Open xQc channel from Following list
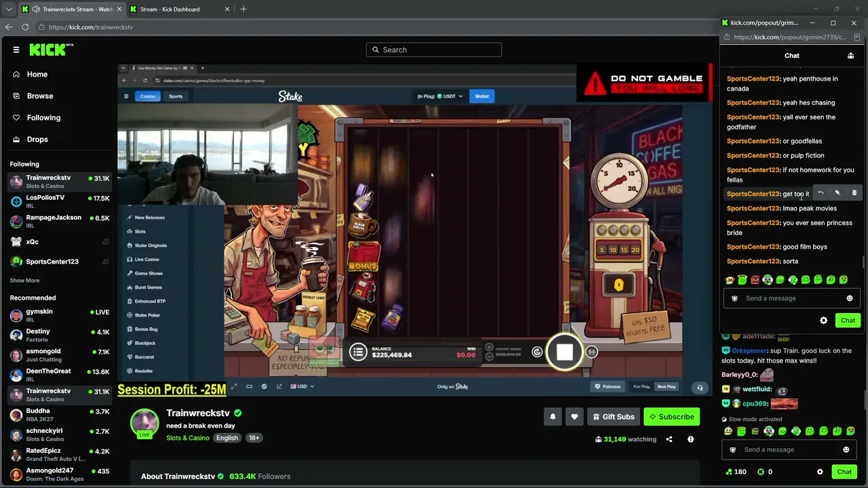Screen dimensions: 868x488 tap(59, 241)
